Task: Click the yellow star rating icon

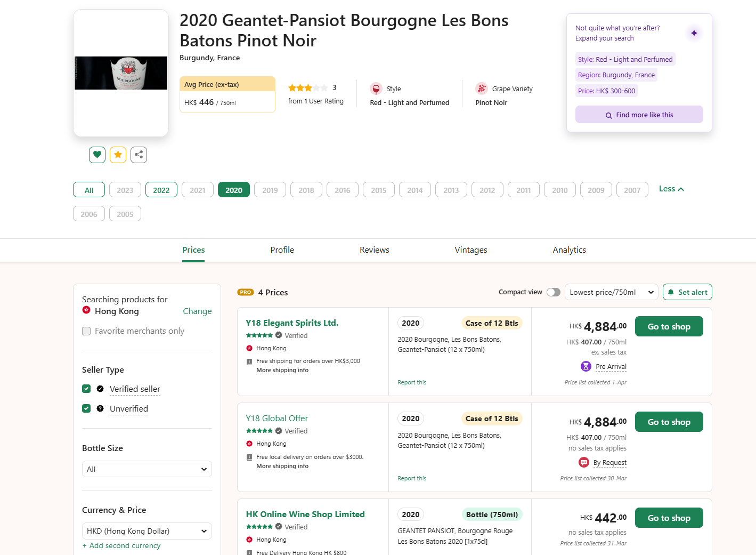Action: pos(118,155)
